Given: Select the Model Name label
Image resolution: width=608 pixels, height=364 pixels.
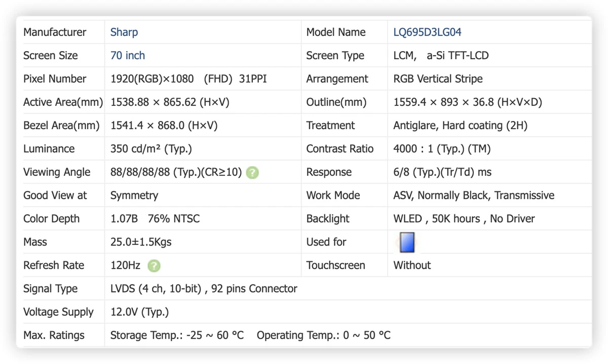Looking at the screenshot, I should click(336, 32).
